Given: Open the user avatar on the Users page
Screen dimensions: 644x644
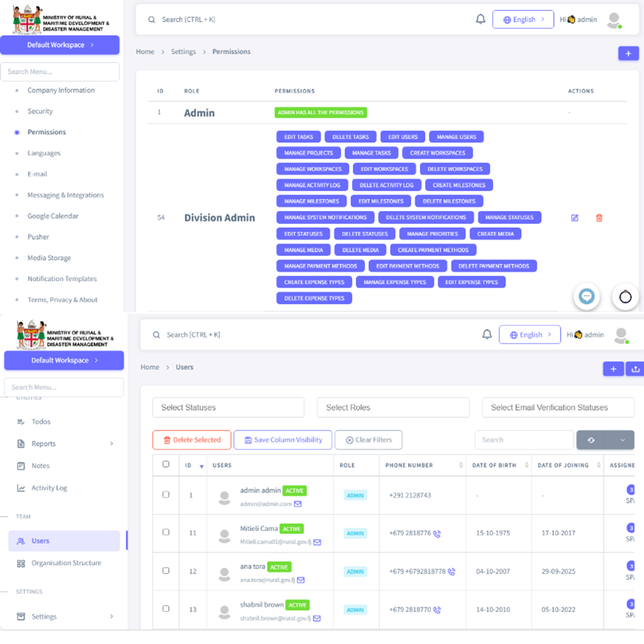Looking at the screenshot, I should coord(621,335).
